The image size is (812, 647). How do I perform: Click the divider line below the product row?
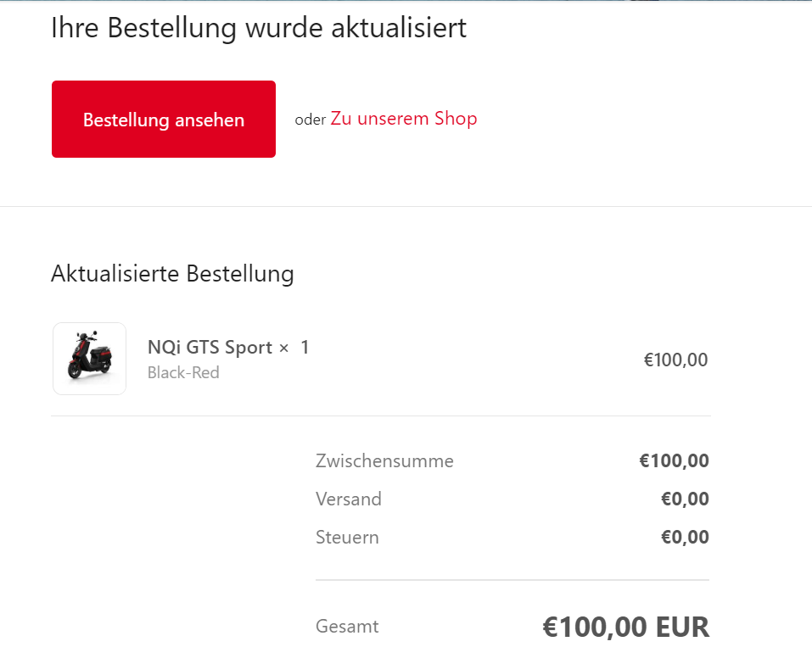pyautogui.click(x=380, y=416)
